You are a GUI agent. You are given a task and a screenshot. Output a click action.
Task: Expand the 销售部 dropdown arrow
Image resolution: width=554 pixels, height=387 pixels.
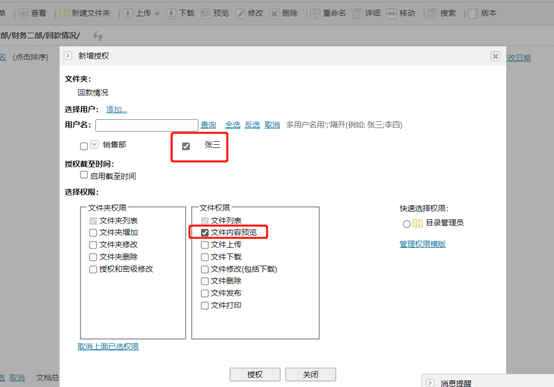(94, 145)
